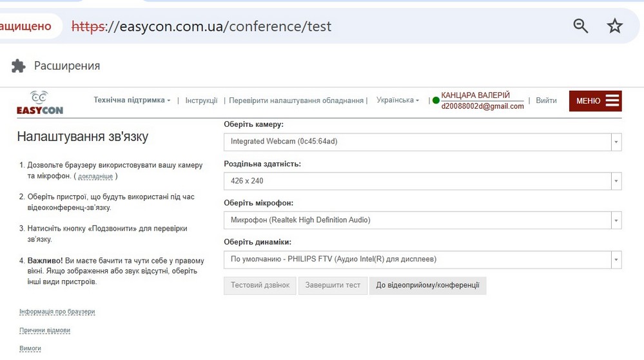Click the browser zoom magnifier icon

click(x=581, y=26)
